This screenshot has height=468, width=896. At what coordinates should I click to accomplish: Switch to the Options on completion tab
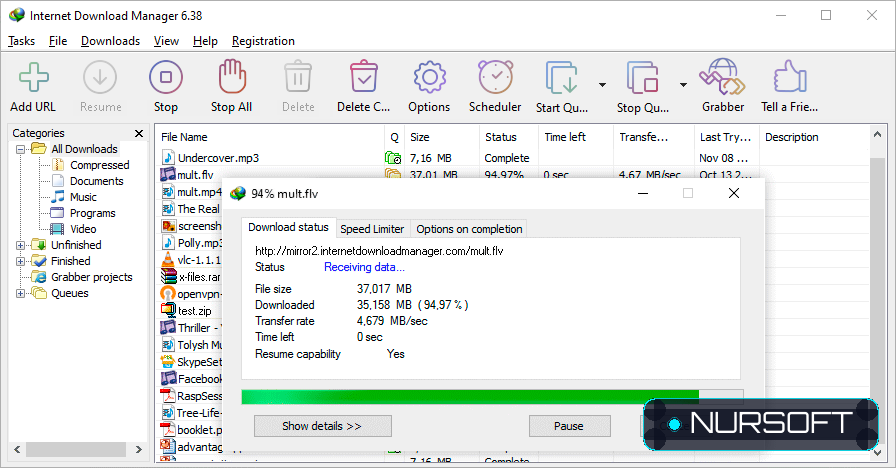click(469, 229)
